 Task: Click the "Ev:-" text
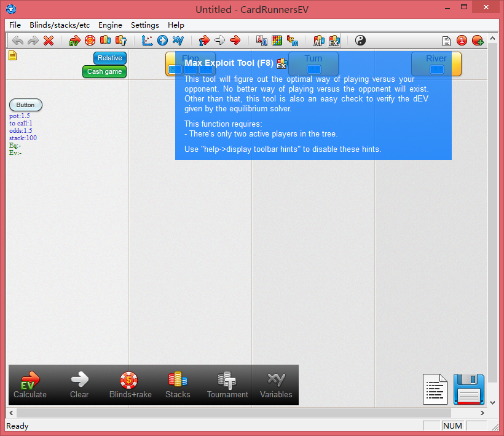click(15, 153)
